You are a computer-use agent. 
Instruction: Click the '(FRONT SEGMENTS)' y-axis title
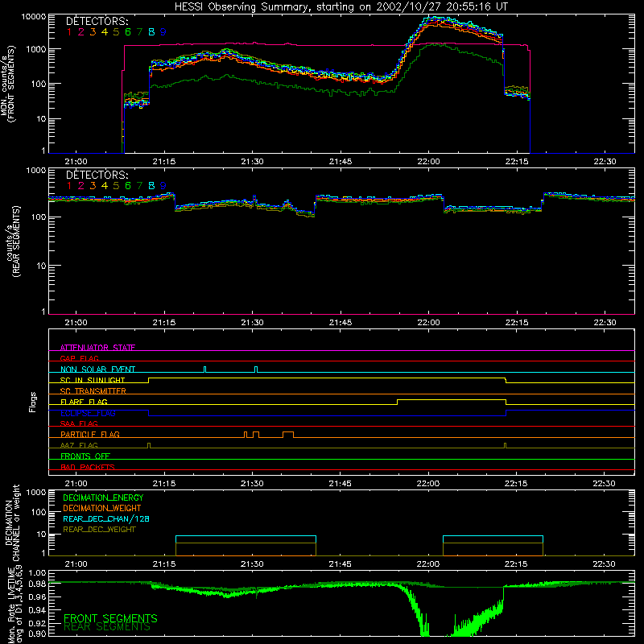[x=10, y=84]
